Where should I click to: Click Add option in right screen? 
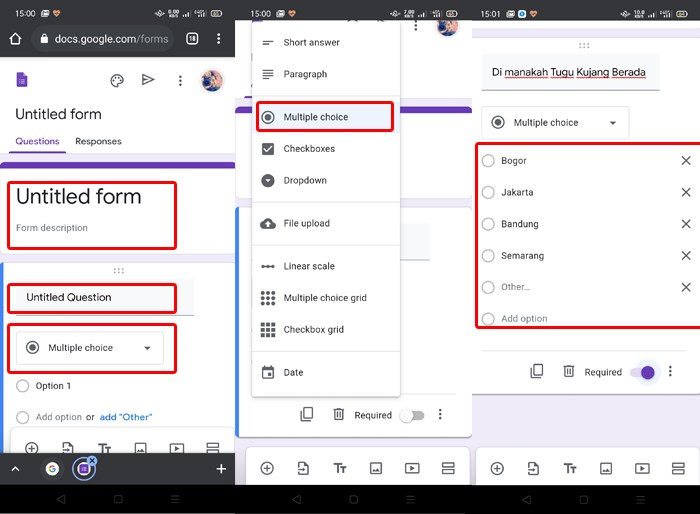click(524, 319)
